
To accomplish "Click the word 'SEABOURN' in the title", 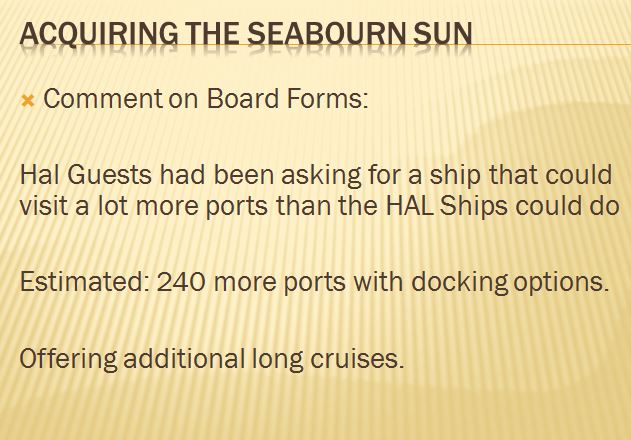I will pos(326,33).
